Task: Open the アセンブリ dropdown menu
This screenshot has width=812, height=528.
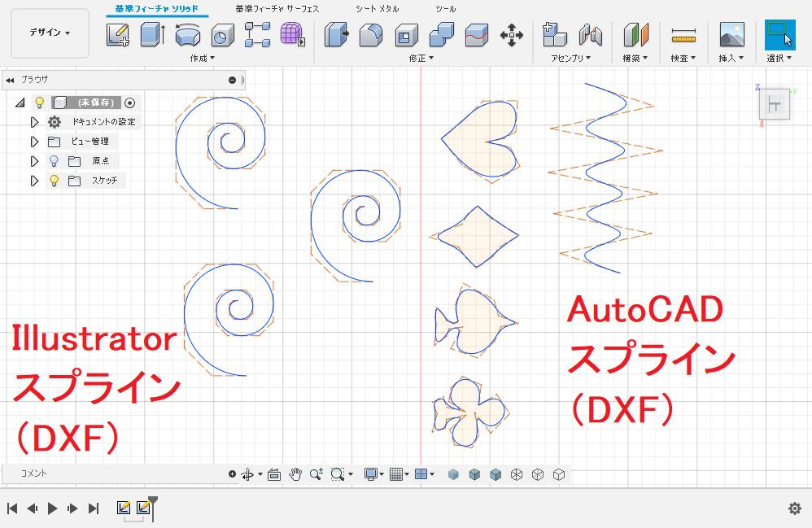Action: (570, 58)
